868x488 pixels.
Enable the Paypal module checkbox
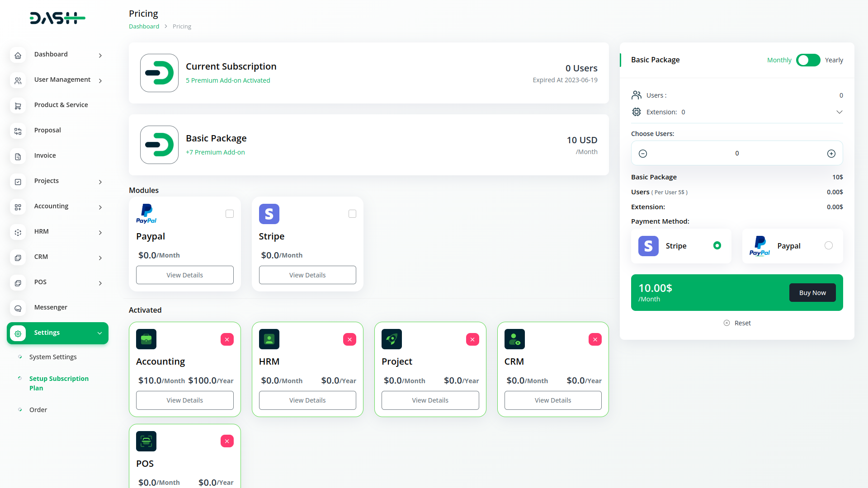(230, 214)
